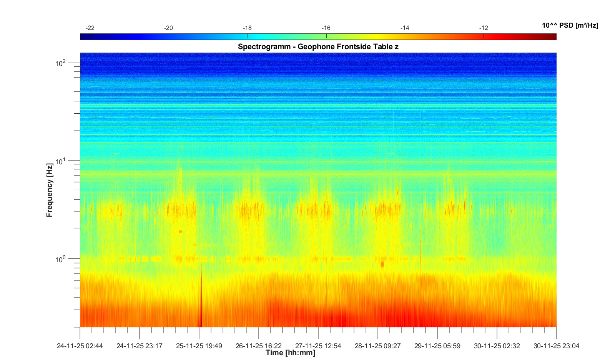The image size is (615, 364).
Task: Click the 10^2 frequency axis tick label
Action: (x=61, y=63)
